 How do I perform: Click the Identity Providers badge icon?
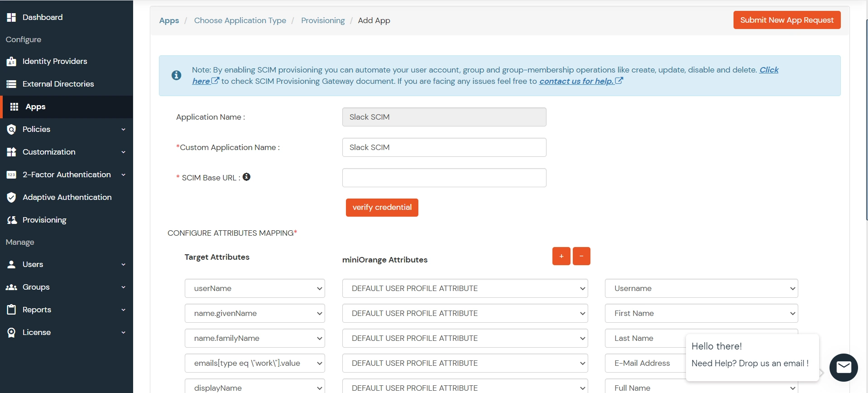[x=11, y=62]
